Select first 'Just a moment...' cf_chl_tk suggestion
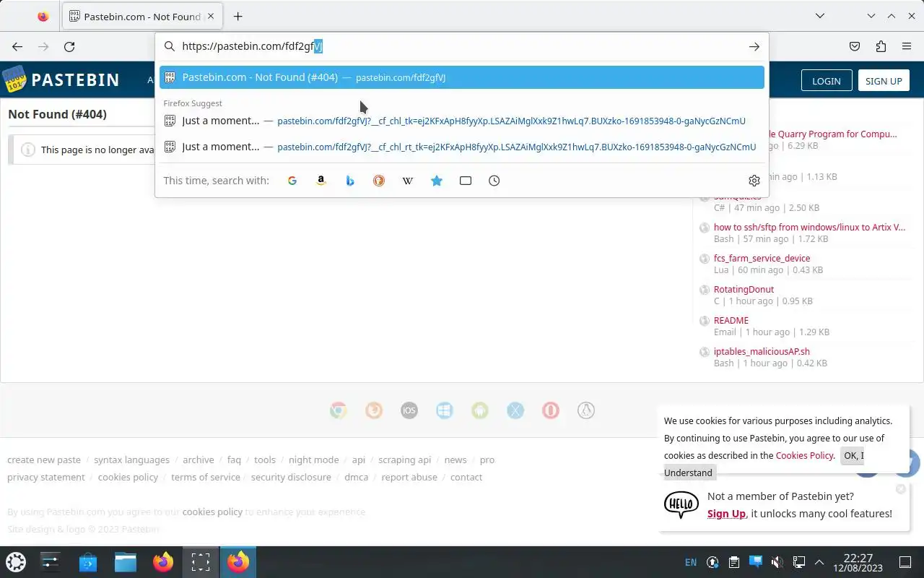 462,121
